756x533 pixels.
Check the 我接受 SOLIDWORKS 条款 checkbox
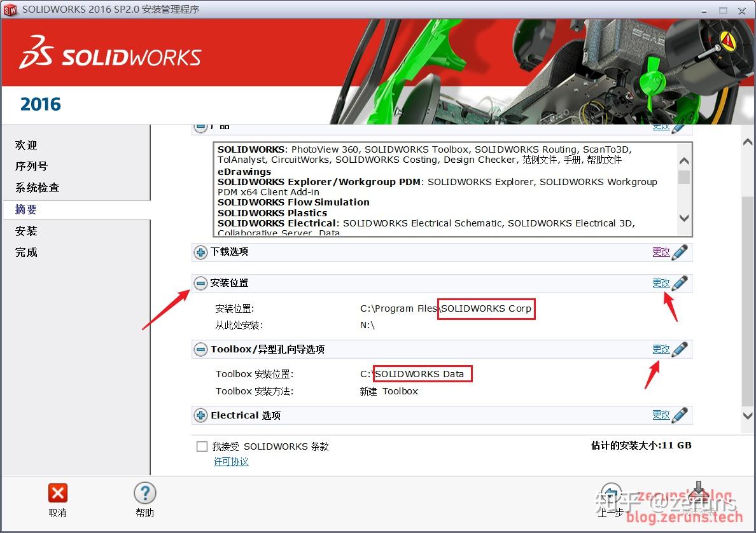pos(202,446)
